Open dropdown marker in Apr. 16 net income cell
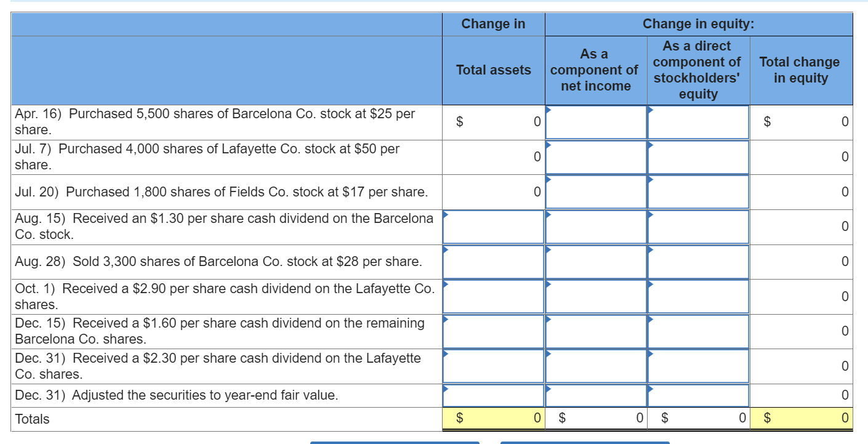Image resolution: width=868 pixels, height=444 pixels. [x=548, y=109]
